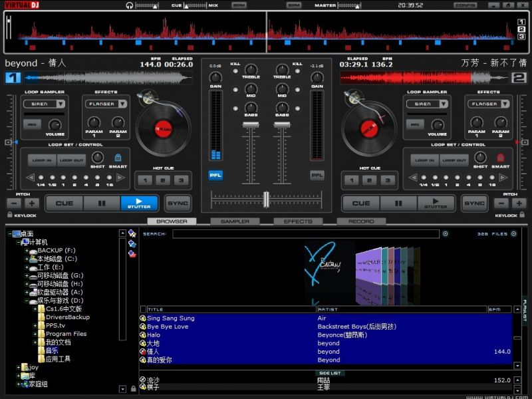Viewport: 532px width, 399px height.
Task: Expand the joy folder in tree
Action: click(x=19, y=367)
